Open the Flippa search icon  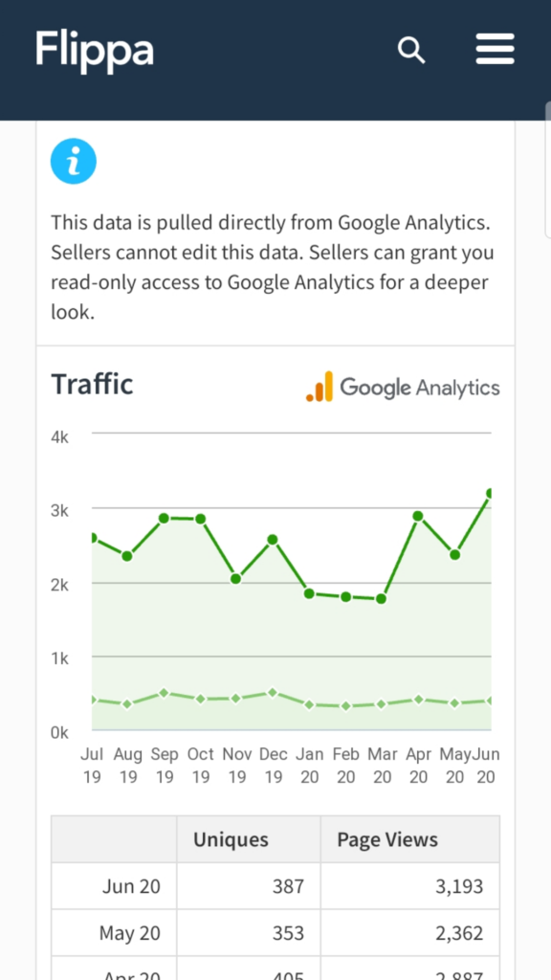(x=411, y=50)
